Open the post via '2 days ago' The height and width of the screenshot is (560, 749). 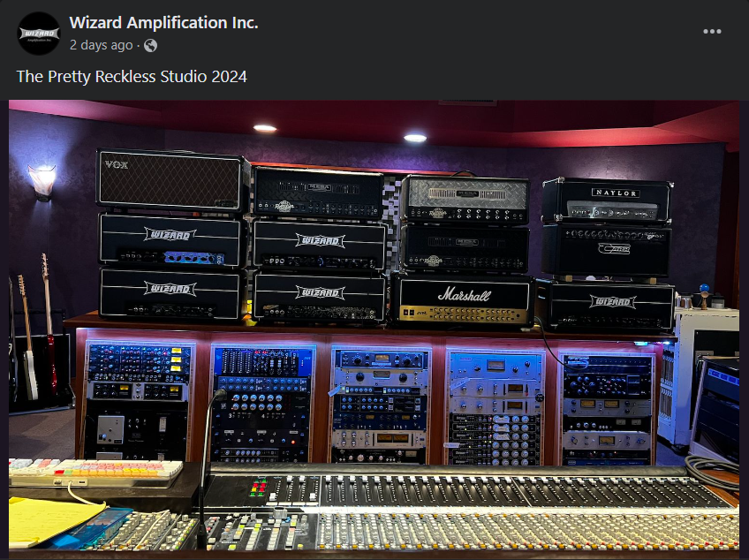102,45
